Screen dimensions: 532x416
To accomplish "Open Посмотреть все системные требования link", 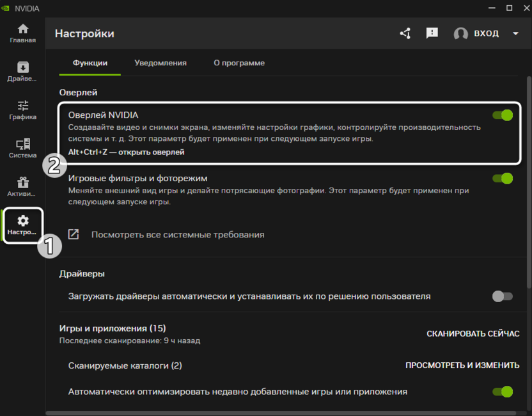I will pyautogui.click(x=178, y=235).
